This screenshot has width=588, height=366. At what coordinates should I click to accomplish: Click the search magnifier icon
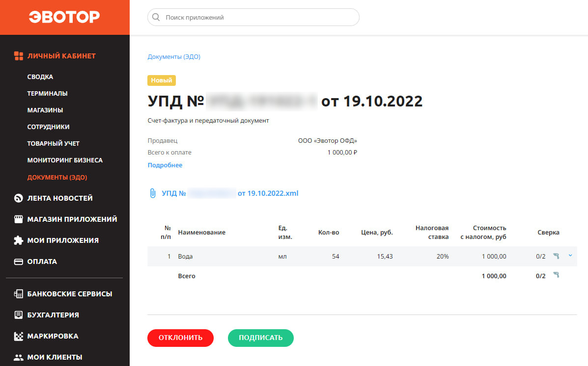(156, 17)
